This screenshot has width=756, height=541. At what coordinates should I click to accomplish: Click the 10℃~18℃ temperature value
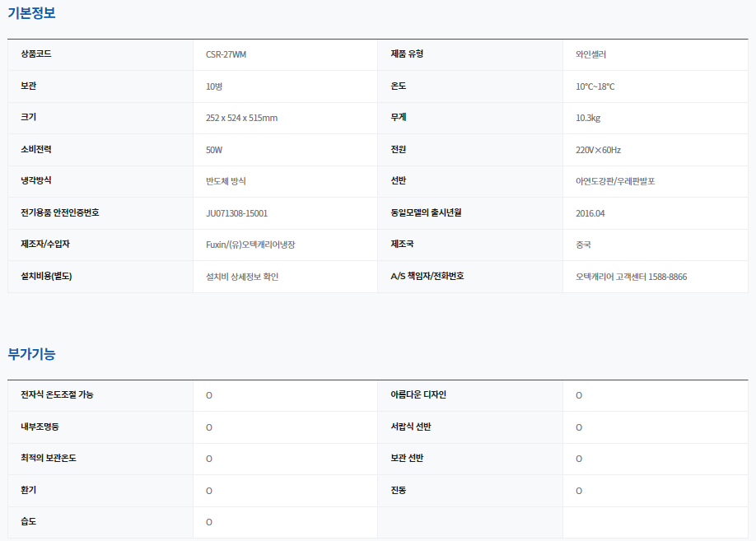point(595,86)
